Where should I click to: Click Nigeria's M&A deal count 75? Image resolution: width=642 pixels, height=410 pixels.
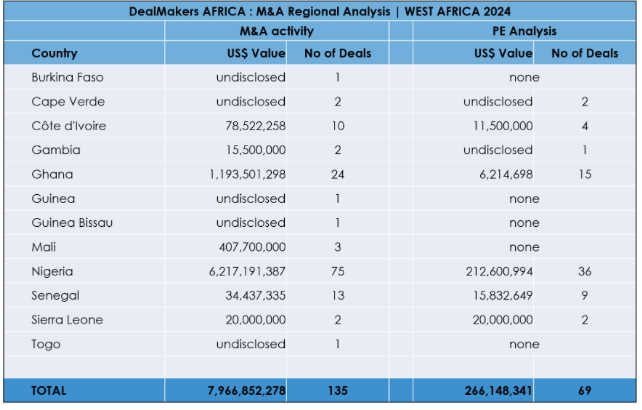336,271
